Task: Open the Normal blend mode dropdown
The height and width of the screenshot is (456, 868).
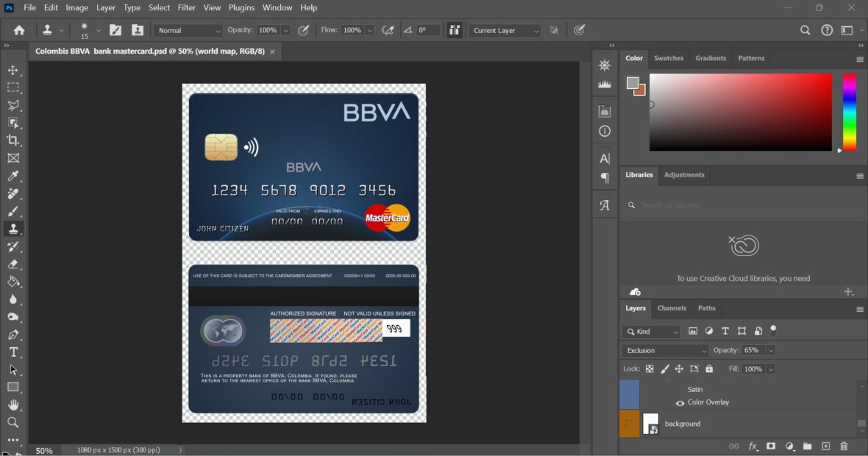Action: pyautogui.click(x=188, y=30)
